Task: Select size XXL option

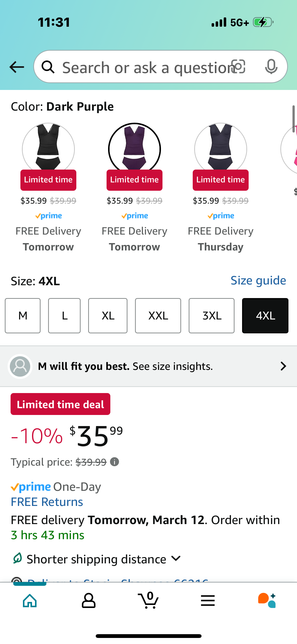Action: tap(158, 316)
